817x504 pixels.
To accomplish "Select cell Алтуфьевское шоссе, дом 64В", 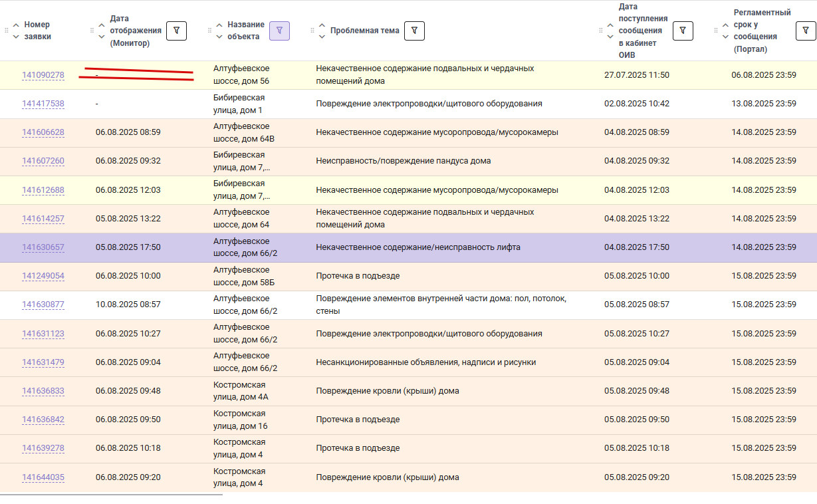I will [x=244, y=132].
